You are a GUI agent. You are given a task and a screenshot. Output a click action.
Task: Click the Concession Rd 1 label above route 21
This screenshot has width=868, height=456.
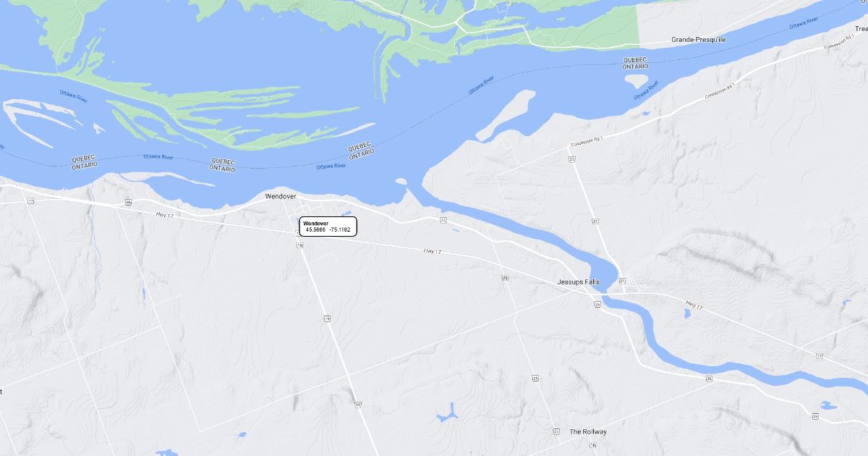[586, 140]
